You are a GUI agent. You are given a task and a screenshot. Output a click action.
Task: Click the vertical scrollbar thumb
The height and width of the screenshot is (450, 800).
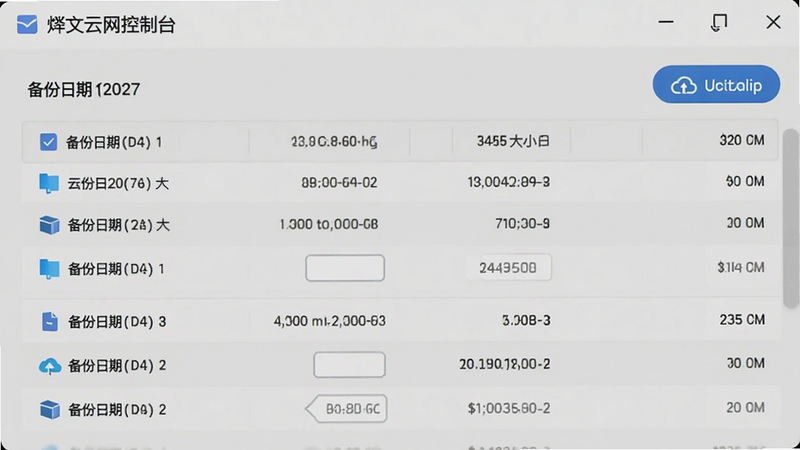click(791, 218)
